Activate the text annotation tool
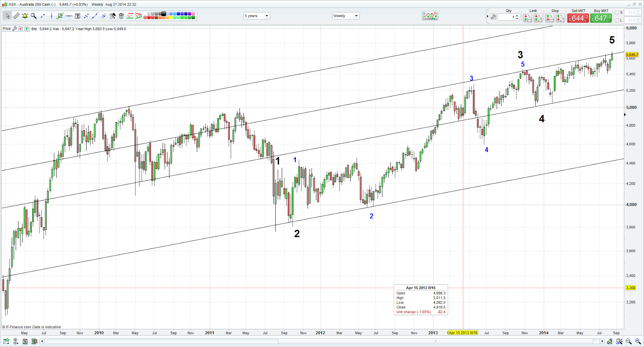644x347 pixels. 78,16
